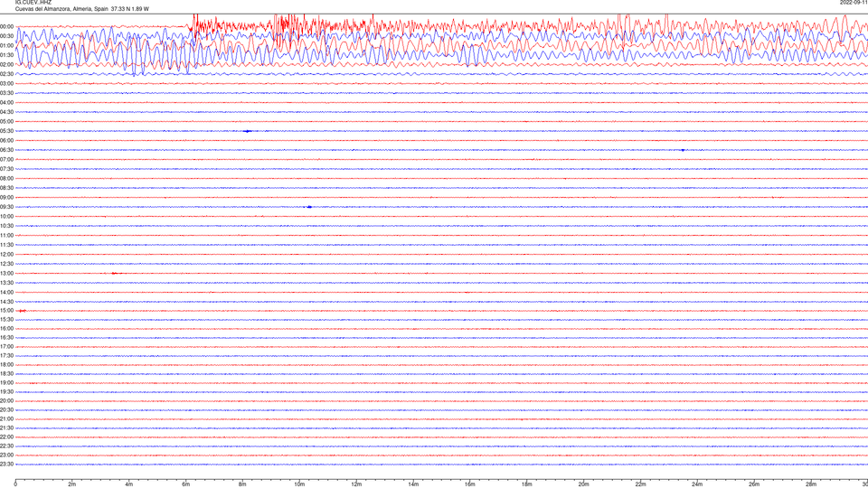Click the 11:00 trace time label
This screenshot has width=868, height=488.
(x=6, y=236)
